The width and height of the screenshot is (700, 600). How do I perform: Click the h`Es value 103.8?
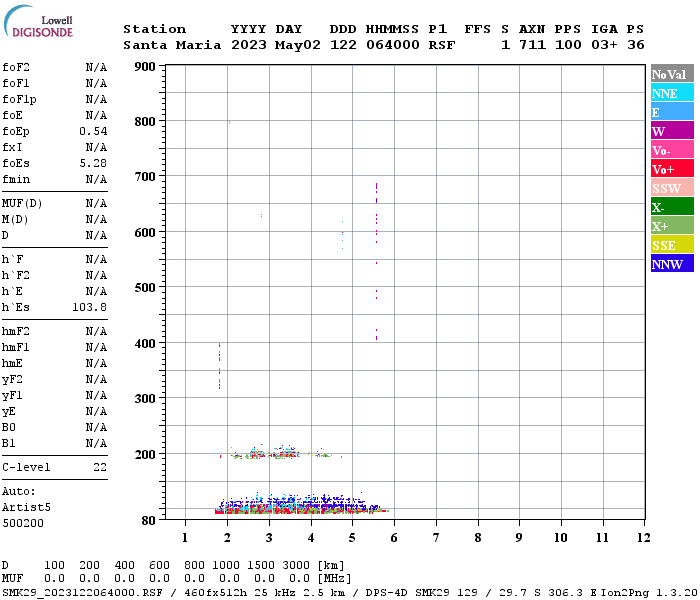tap(89, 307)
